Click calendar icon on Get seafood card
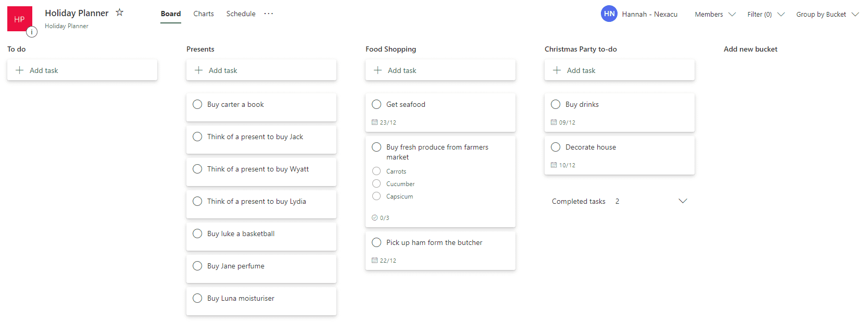 pos(374,122)
